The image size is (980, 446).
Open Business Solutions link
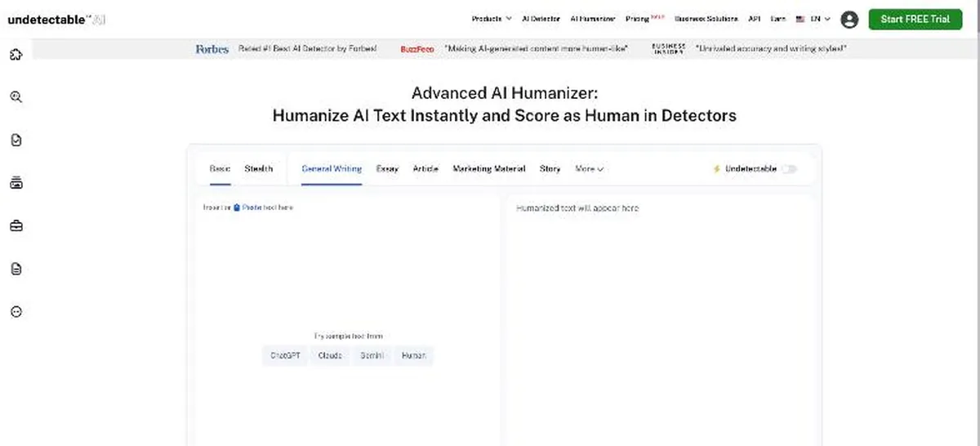pyautogui.click(x=706, y=19)
